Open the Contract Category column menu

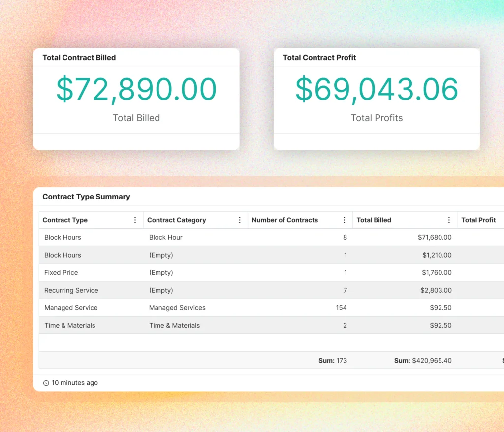pyautogui.click(x=241, y=220)
